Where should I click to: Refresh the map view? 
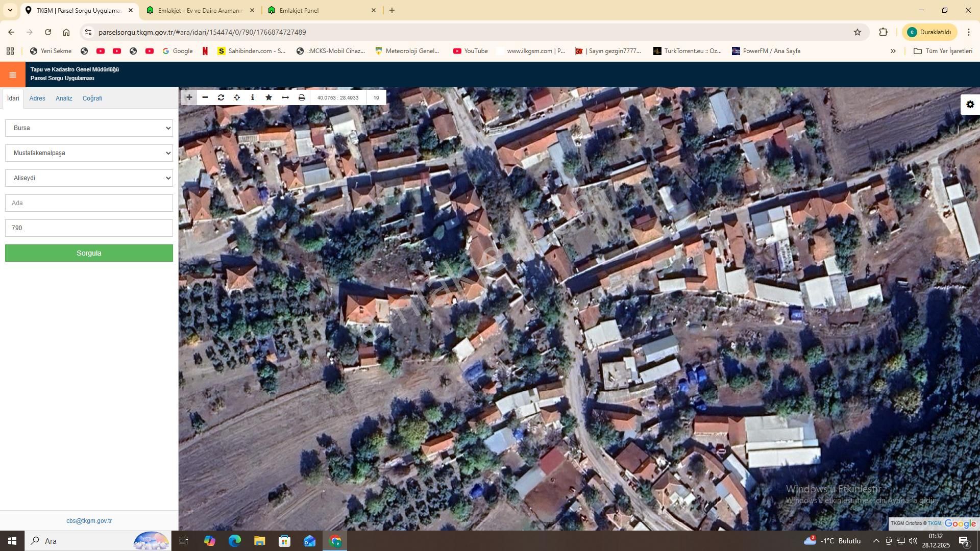coord(220,97)
